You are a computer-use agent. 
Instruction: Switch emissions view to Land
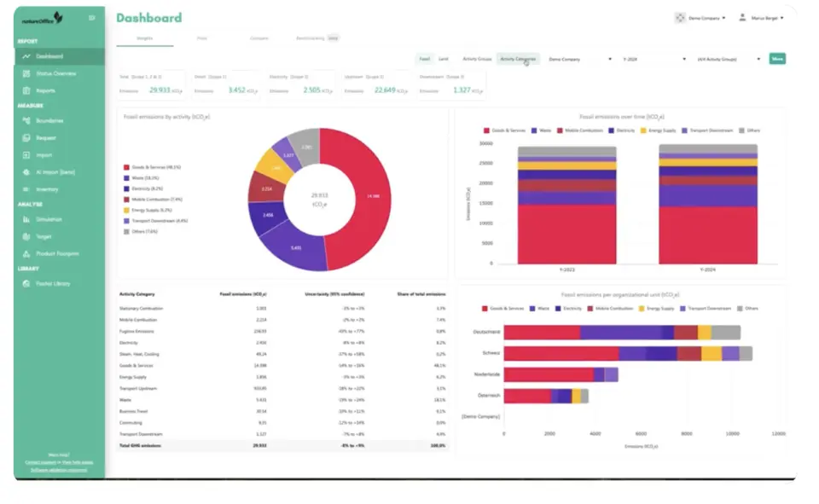[442, 57]
